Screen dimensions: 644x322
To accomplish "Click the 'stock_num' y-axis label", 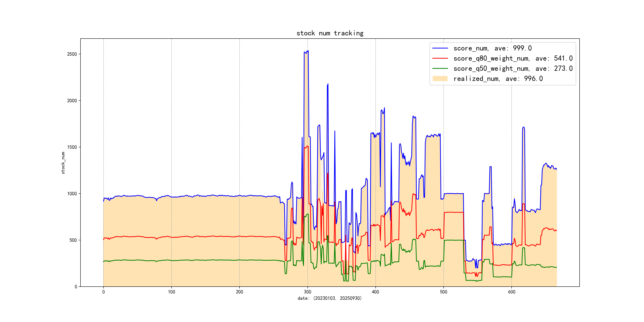I will 63,163.
